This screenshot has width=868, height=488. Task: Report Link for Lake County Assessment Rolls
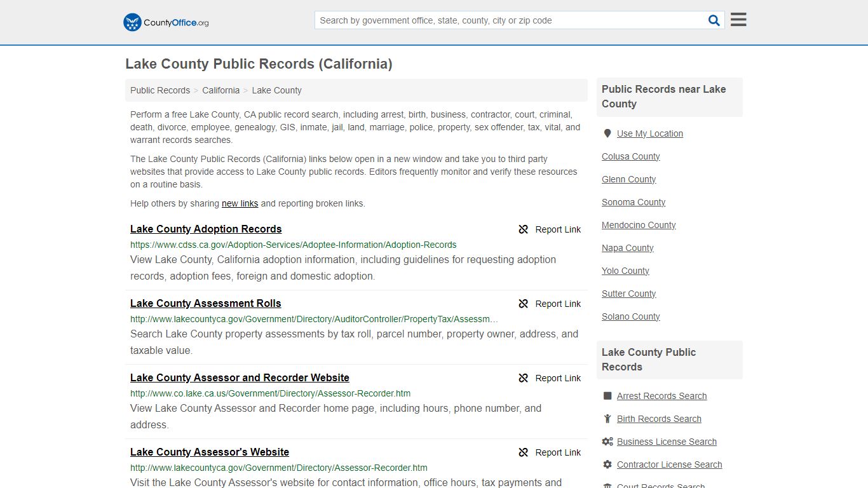558,304
